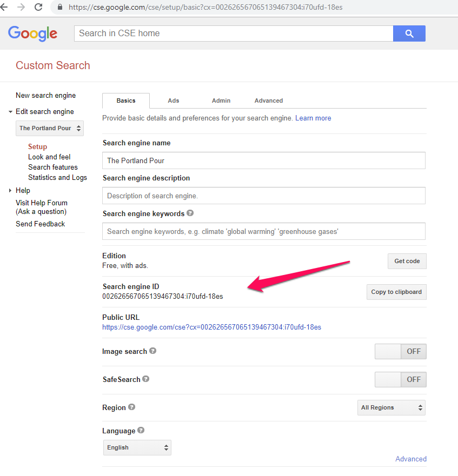Click the Get code button
This screenshot has height=476, width=458.
(x=407, y=261)
